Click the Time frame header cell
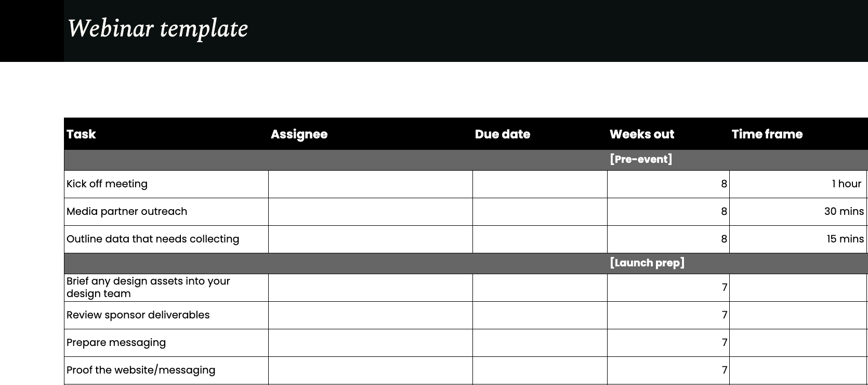The height and width of the screenshot is (385, 868). [x=767, y=134]
